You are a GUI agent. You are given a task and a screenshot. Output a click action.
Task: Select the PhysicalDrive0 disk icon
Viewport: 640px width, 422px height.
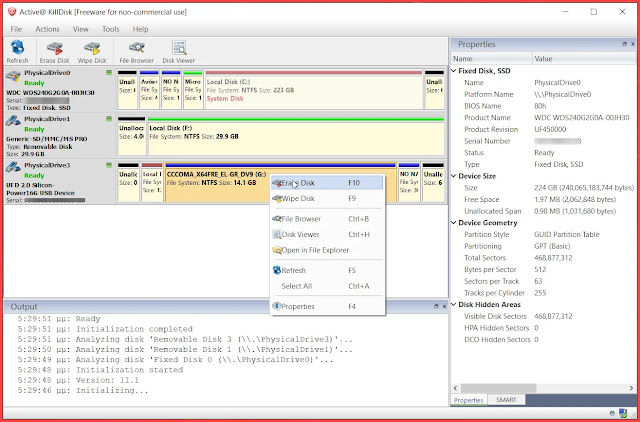coord(13,76)
